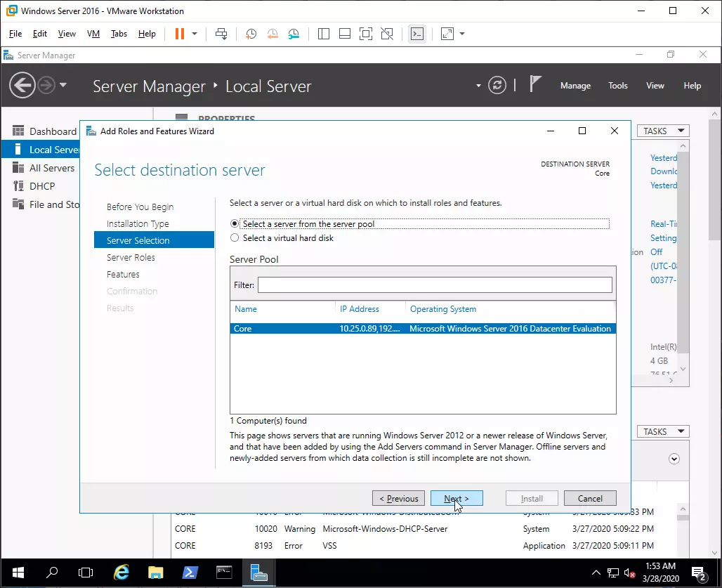Click the Previous button in wizard

point(398,498)
